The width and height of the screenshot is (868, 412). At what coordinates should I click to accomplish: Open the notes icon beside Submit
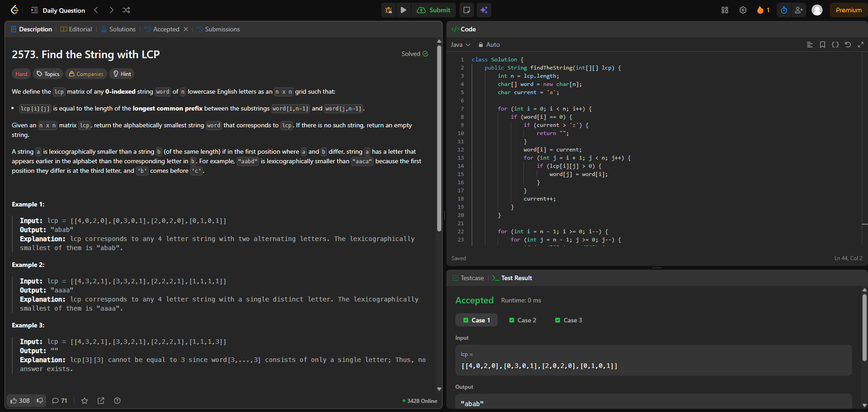point(466,10)
